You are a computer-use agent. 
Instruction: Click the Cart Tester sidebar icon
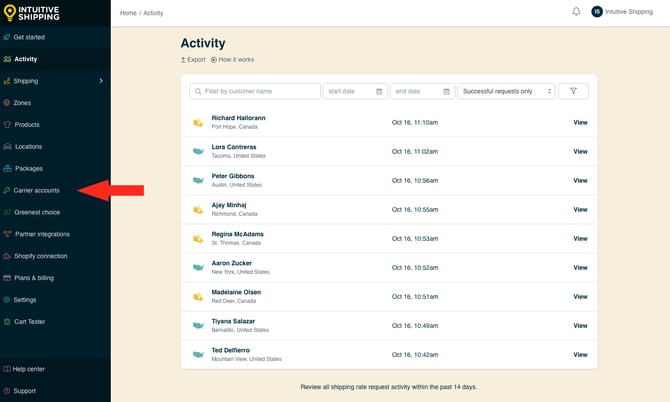tap(7, 321)
